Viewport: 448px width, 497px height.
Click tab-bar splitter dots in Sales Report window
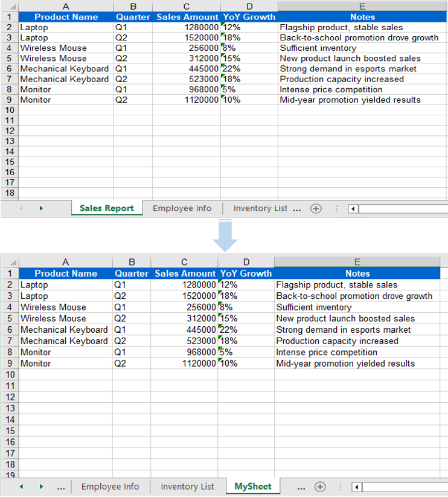(x=336, y=208)
